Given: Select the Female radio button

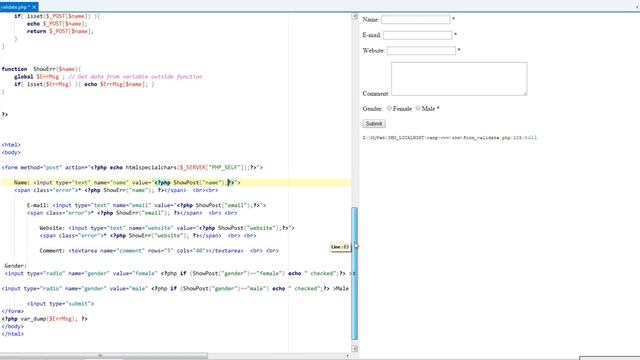Looking at the screenshot, I should point(389,108).
